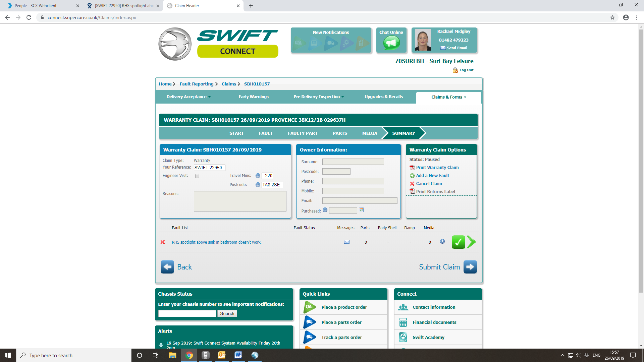Go to the FAULTY PART step
Viewport: 644px width, 362px height.
303,133
